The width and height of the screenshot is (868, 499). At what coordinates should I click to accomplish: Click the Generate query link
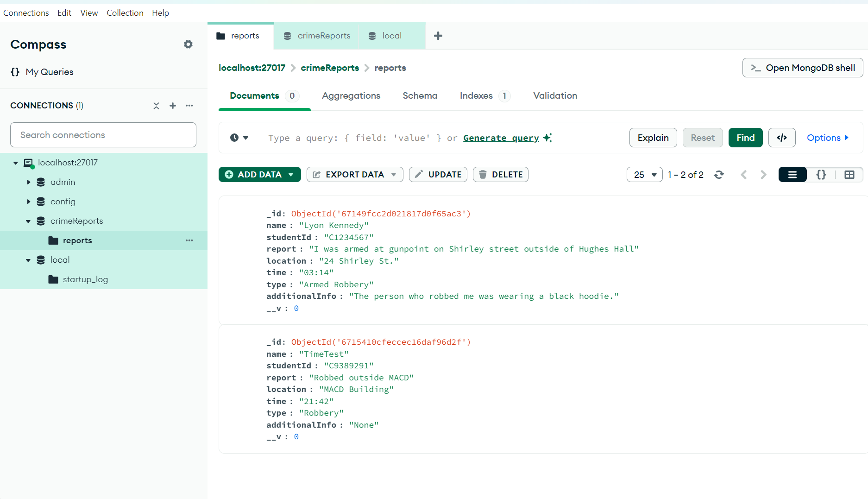pyautogui.click(x=501, y=138)
